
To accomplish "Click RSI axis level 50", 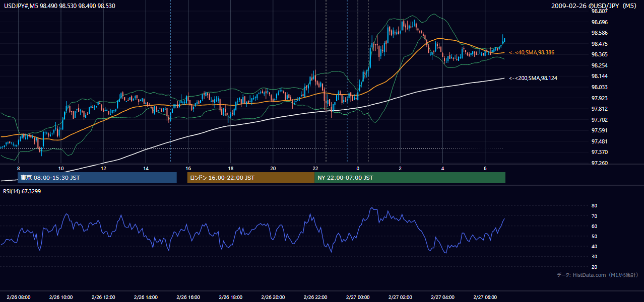I will (594, 236).
